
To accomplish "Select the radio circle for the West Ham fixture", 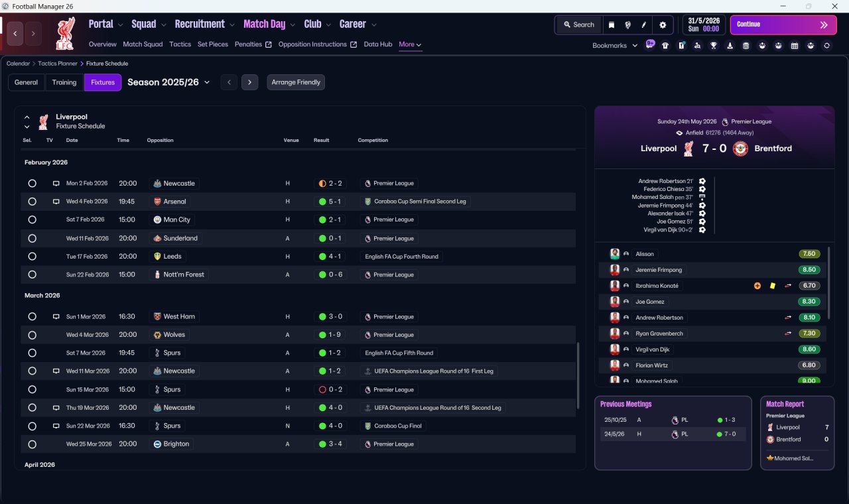I will 32,316.
